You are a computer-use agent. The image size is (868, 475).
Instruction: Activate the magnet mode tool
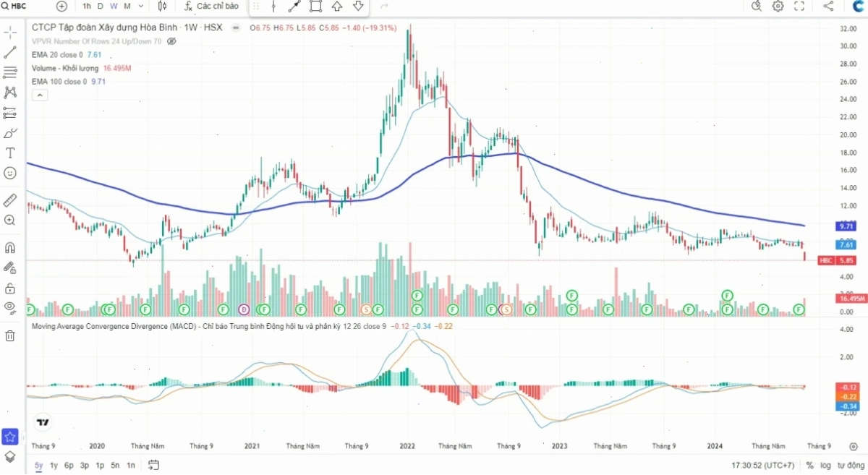[10, 247]
